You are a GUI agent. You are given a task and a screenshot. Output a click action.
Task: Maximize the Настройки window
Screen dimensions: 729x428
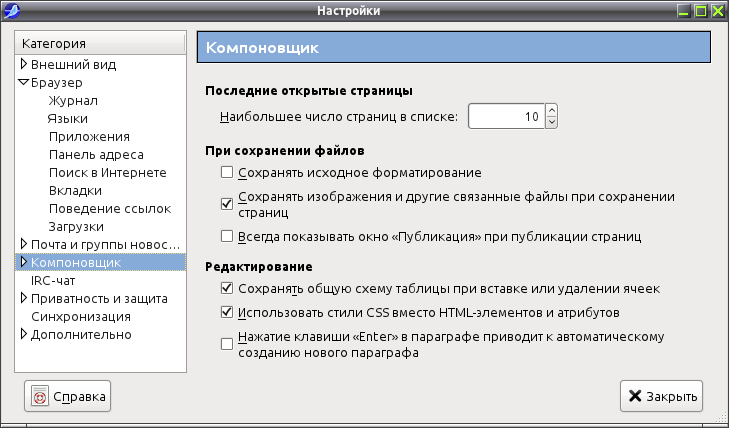click(x=701, y=10)
